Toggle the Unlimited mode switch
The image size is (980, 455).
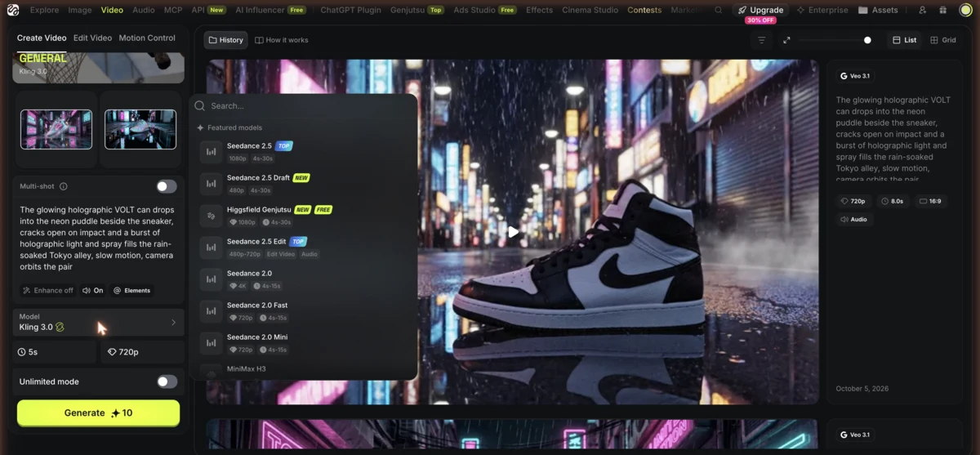(x=167, y=381)
